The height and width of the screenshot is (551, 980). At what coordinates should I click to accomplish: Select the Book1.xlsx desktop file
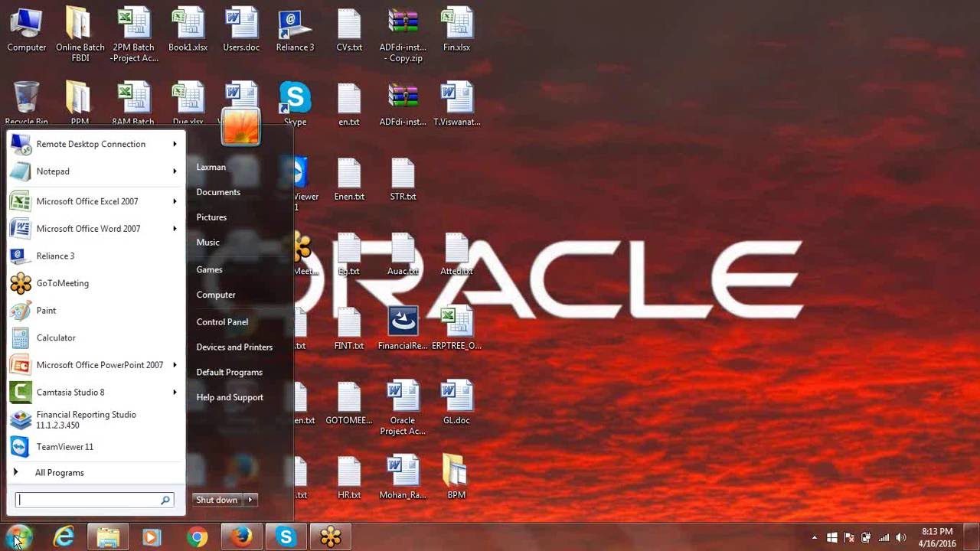(x=188, y=31)
